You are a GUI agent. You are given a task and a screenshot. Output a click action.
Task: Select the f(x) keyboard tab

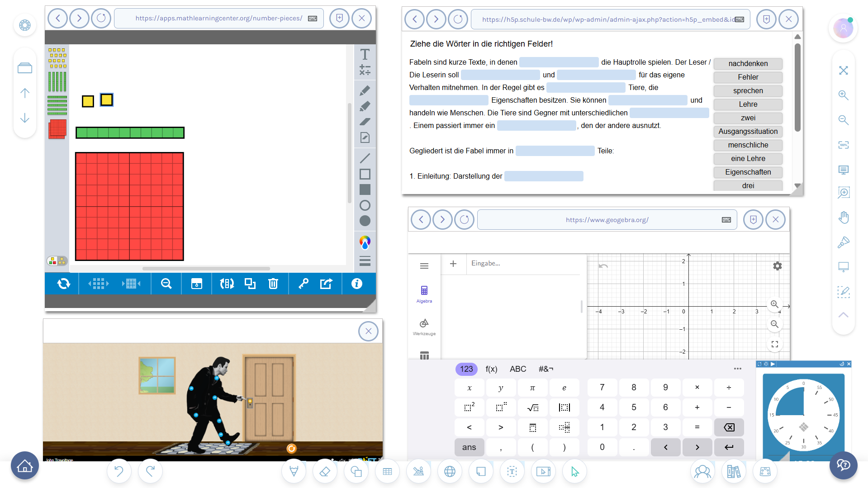pos(491,369)
